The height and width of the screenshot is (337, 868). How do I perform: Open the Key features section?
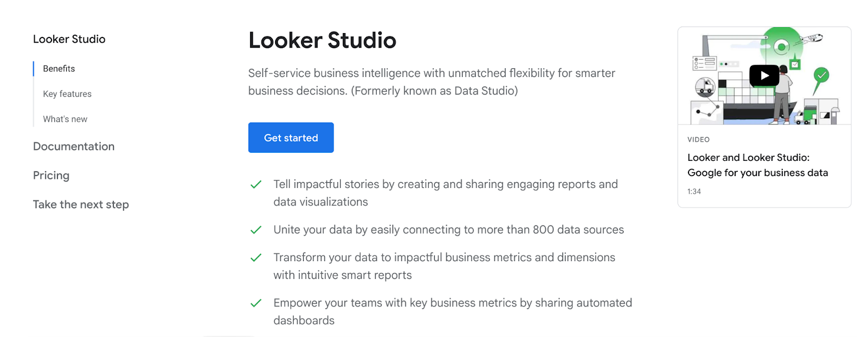67,94
